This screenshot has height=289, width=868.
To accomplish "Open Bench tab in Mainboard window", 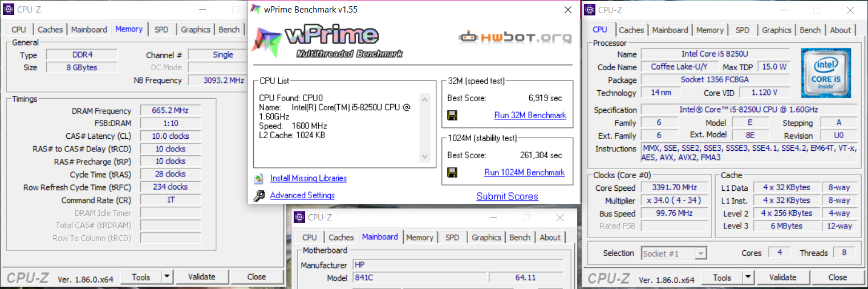I will point(520,238).
